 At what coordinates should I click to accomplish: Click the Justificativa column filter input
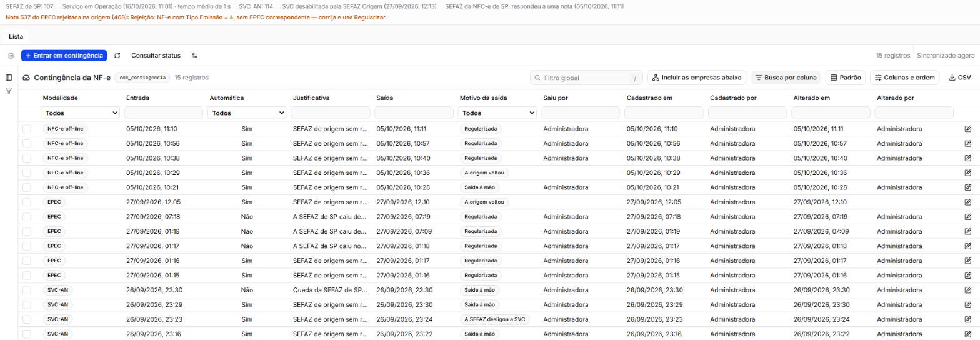click(x=330, y=113)
